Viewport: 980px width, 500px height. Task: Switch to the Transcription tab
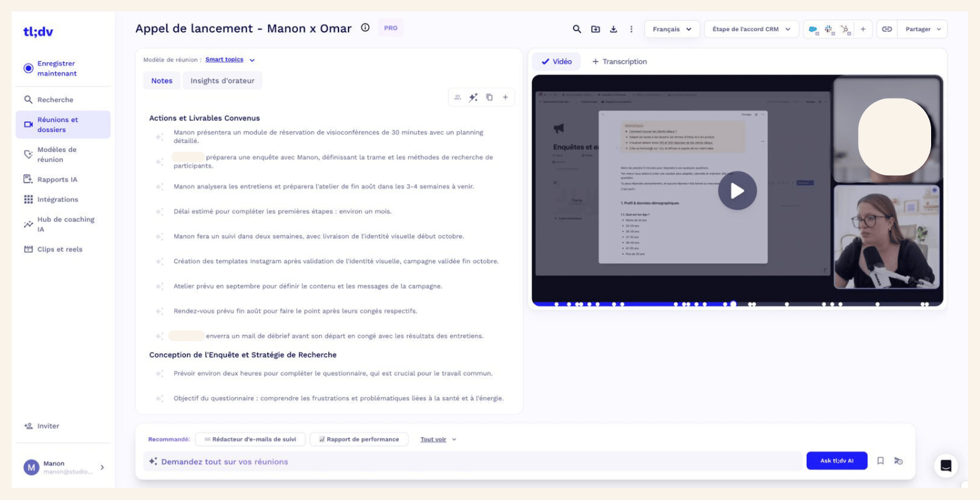click(619, 62)
